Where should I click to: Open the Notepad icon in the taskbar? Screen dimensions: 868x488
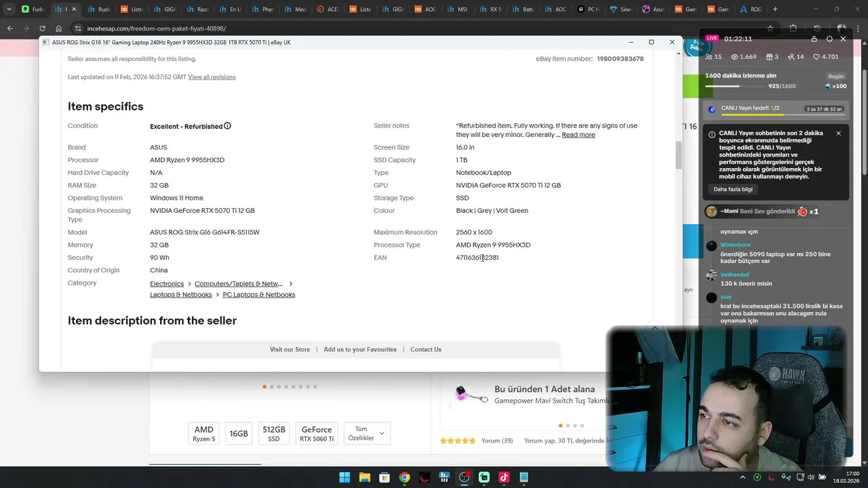(524, 477)
